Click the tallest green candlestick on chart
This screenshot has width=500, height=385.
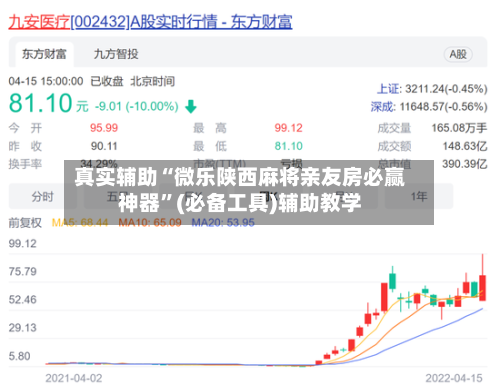coord(392,281)
